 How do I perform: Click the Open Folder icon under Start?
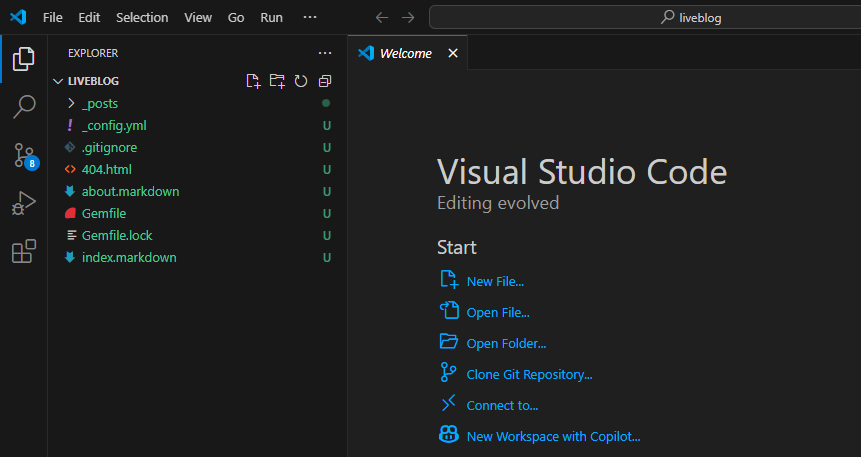[449, 341]
